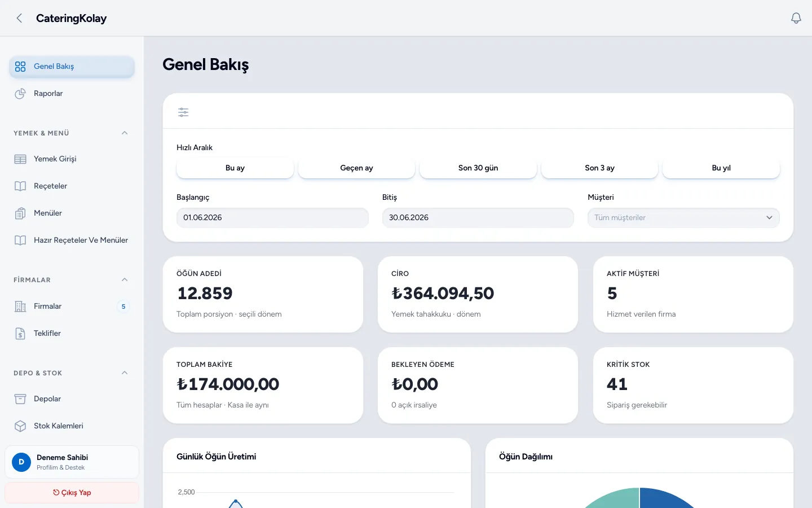The width and height of the screenshot is (812, 508).
Task: Pick the Son 3 ay range
Action: (599, 168)
